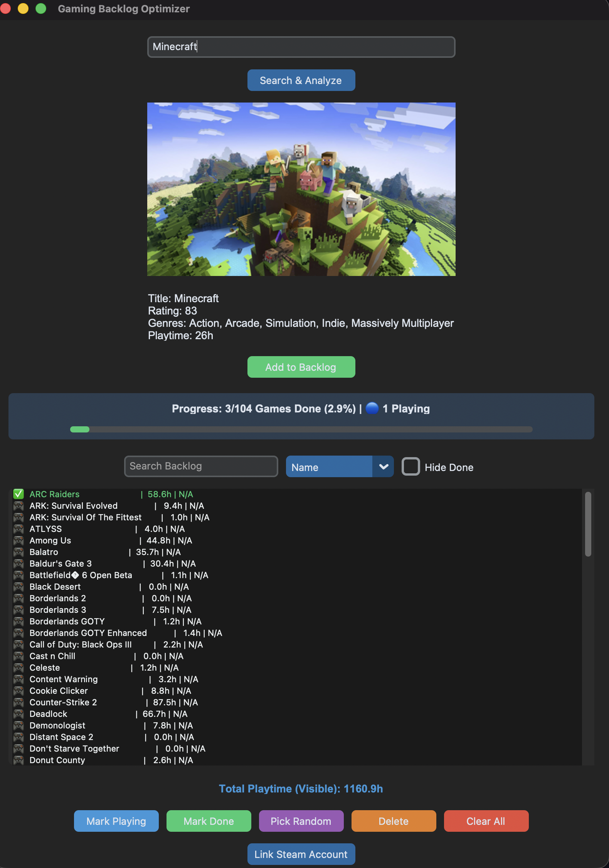Click the Rating: 83 text
Viewport: 609px width, 868px height.
point(172,311)
